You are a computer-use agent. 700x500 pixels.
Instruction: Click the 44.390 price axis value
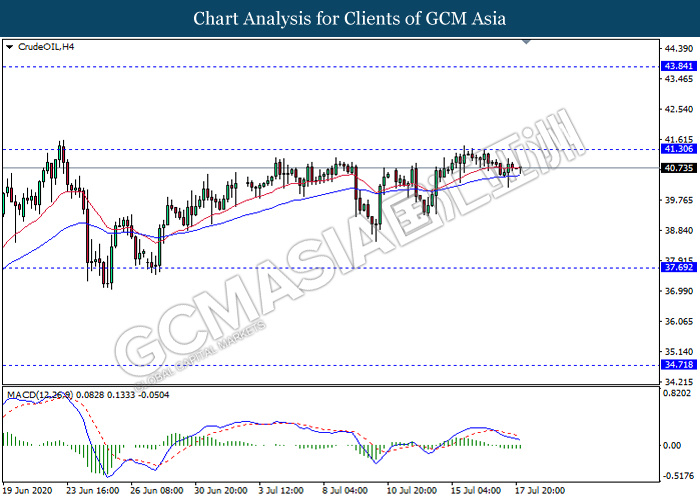pyautogui.click(x=679, y=48)
